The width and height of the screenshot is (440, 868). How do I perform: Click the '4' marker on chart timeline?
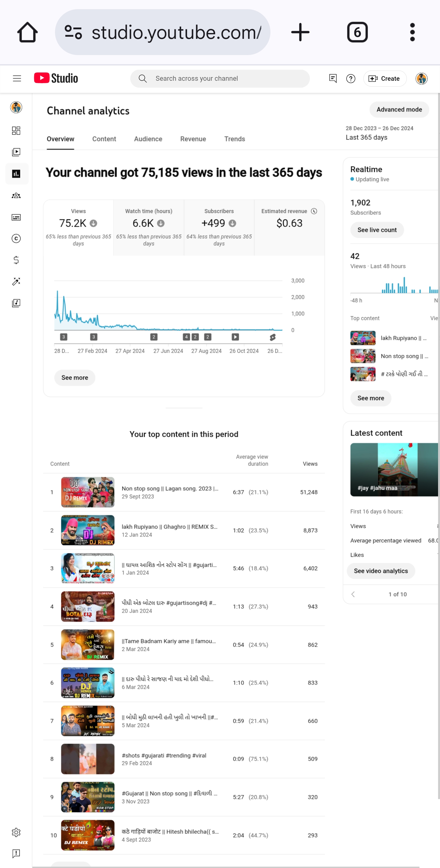pos(186,337)
